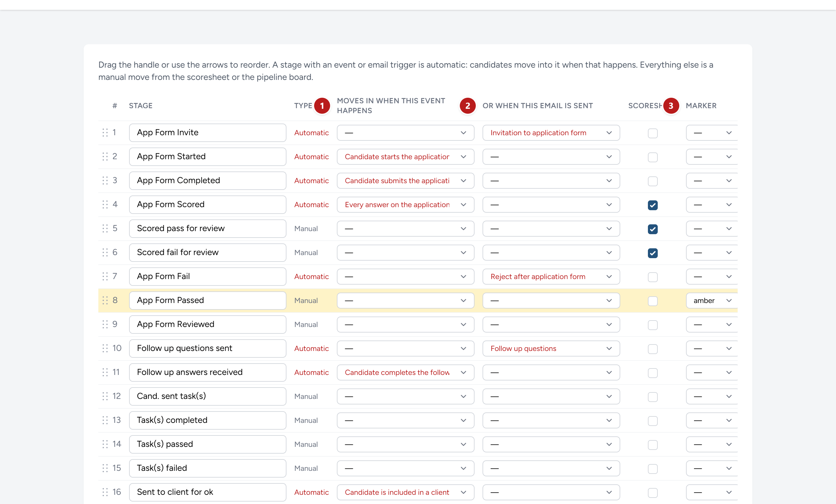836x504 pixels.
Task: Click drag handle for Cand. sent task(s)
Action: pyautogui.click(x=105, y=396)
